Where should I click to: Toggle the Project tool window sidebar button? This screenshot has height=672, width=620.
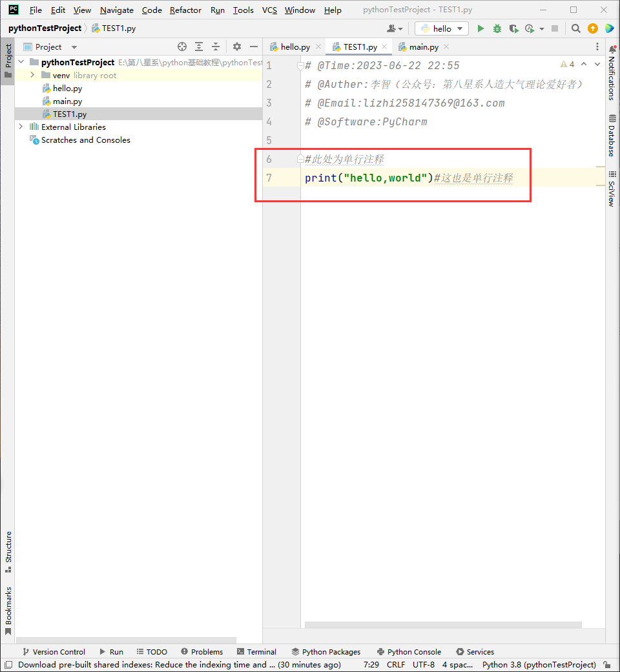8,61
